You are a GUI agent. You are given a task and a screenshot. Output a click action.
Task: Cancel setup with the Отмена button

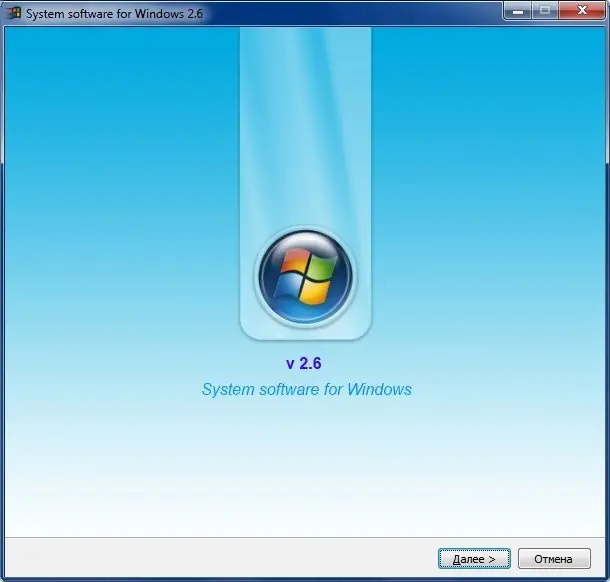554,559
